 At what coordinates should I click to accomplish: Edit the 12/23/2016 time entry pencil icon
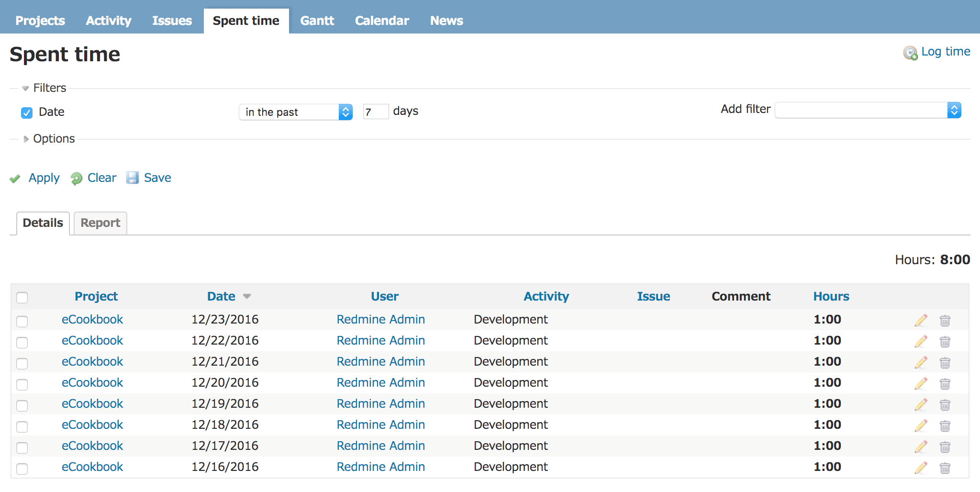921,320
